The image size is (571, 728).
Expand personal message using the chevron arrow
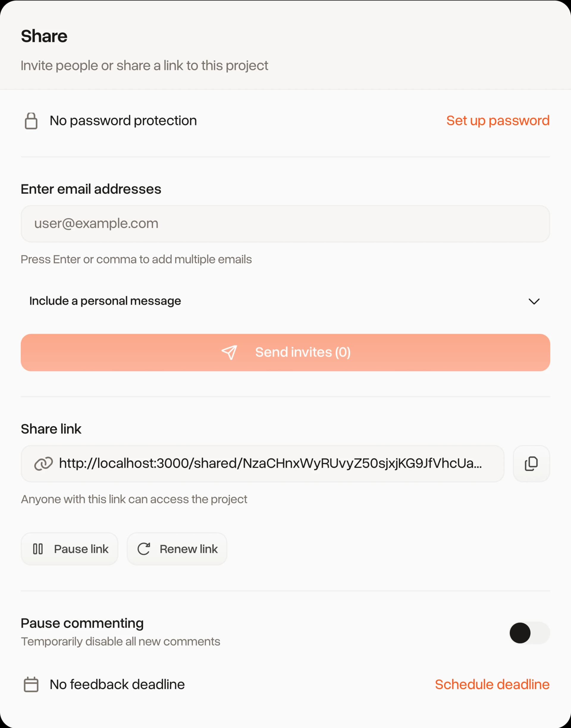(x=534, y=301)
